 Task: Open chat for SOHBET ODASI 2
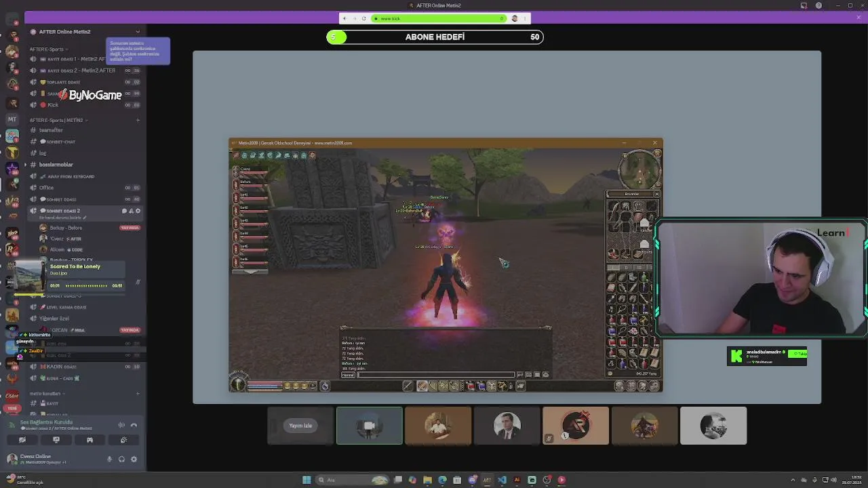coord(124,211)
